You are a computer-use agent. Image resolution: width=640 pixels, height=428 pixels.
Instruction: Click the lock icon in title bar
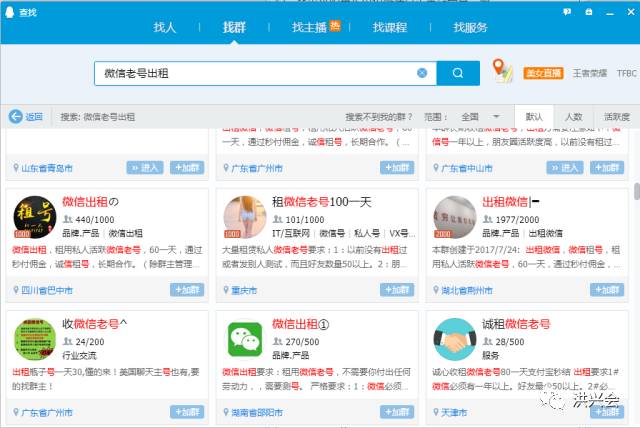pos(589,12)
